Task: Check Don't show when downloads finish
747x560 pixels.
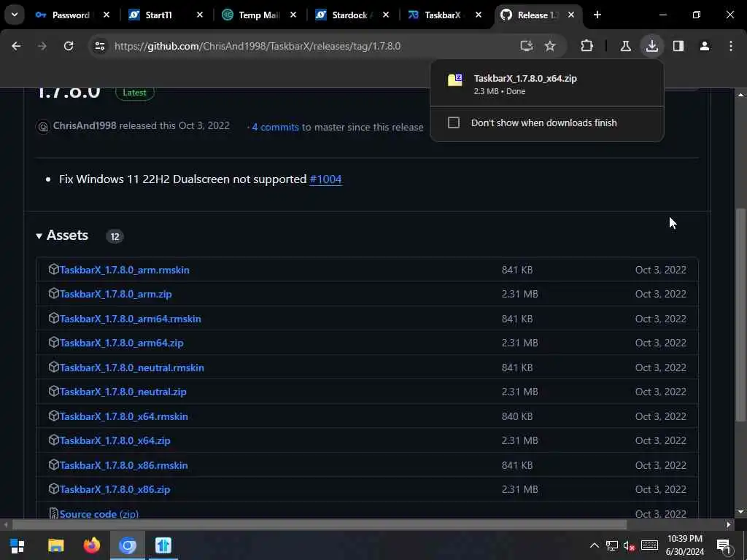Action: [x=454, y=122]
